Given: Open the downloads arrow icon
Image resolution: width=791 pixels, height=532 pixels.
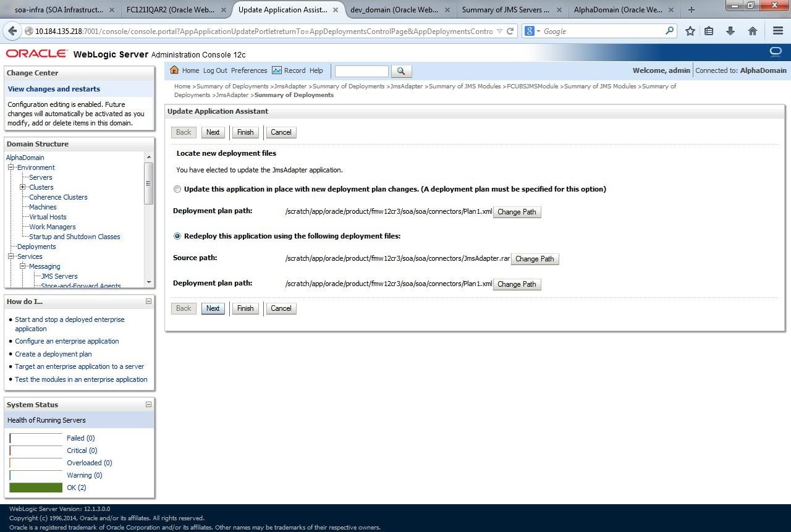Looking at the screenshot, I should pyautogui.click(x=730, y=31).
